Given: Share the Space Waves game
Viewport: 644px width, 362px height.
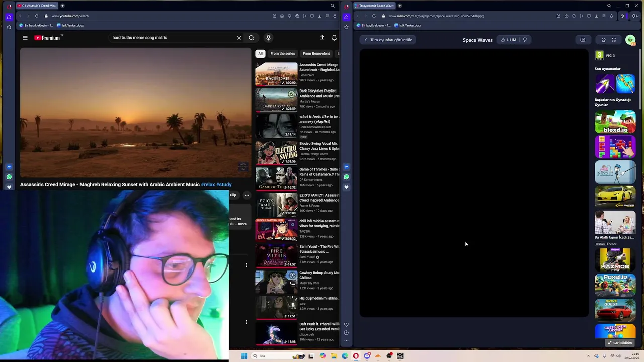Looking at the screenshot, I should click(603, 40).
